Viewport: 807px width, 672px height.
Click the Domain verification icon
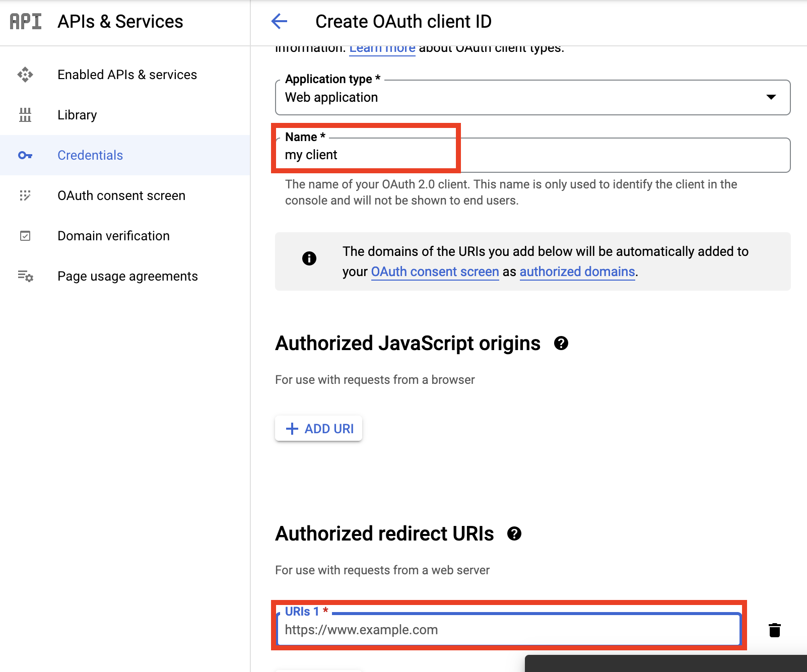click(25, 235)
